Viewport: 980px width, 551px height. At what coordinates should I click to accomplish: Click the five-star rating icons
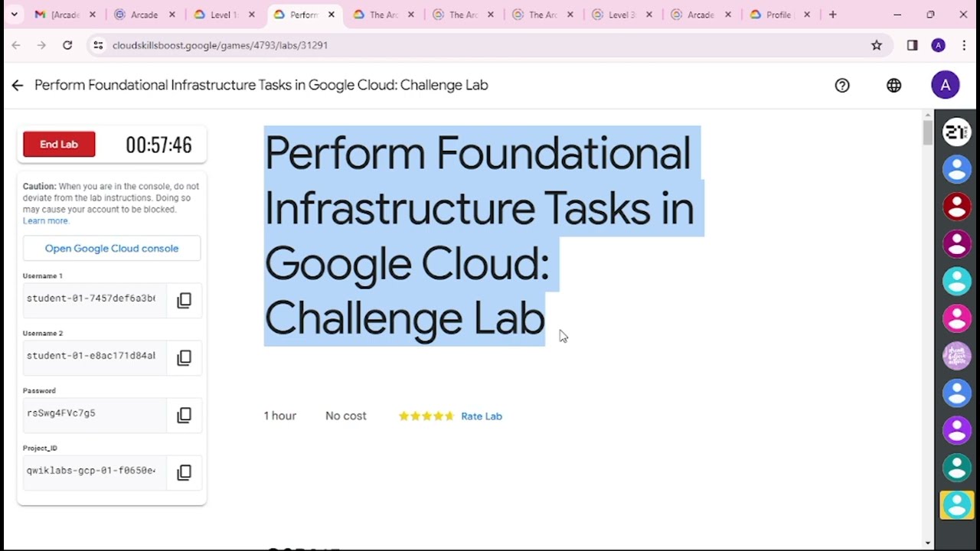(x=426, y=416)
